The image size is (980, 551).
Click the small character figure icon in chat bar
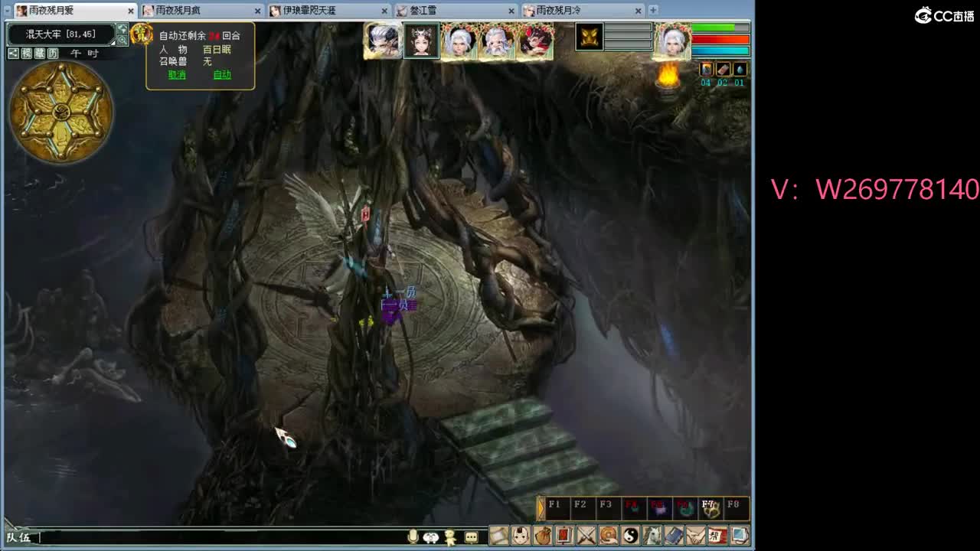450,536
